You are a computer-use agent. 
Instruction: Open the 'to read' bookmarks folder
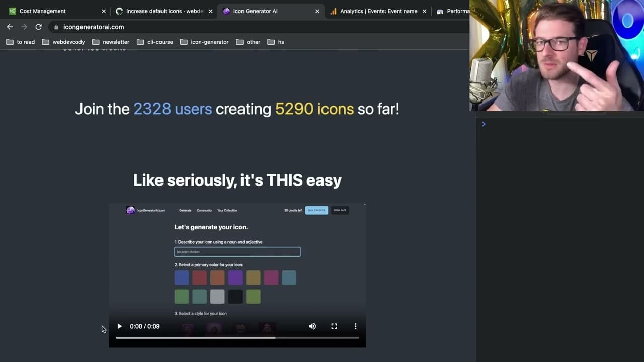coord(21,42)
